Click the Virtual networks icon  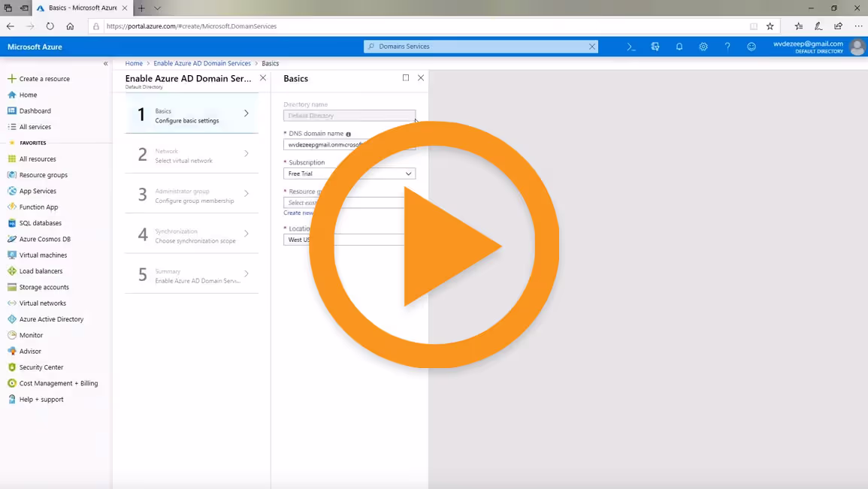[11, 303]
